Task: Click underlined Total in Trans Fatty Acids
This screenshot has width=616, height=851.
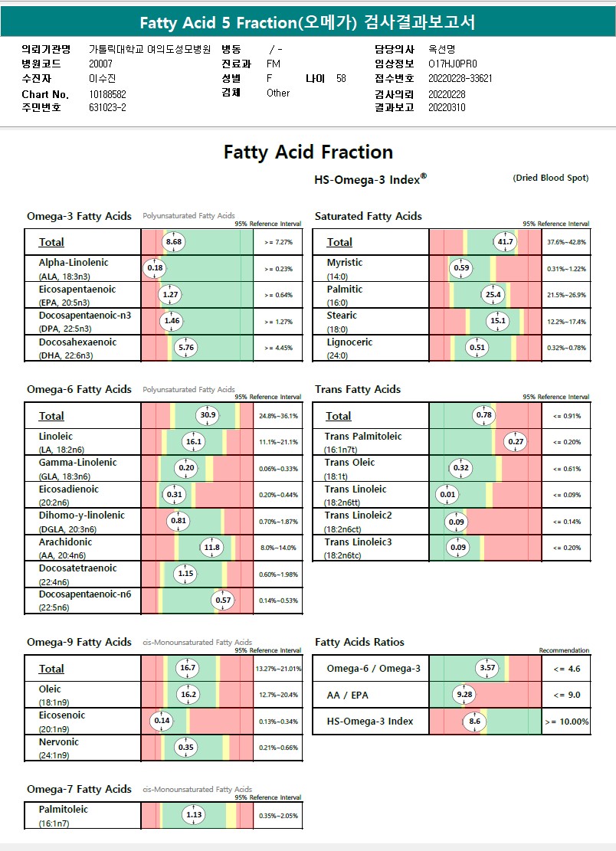Action: pos(338,416)
